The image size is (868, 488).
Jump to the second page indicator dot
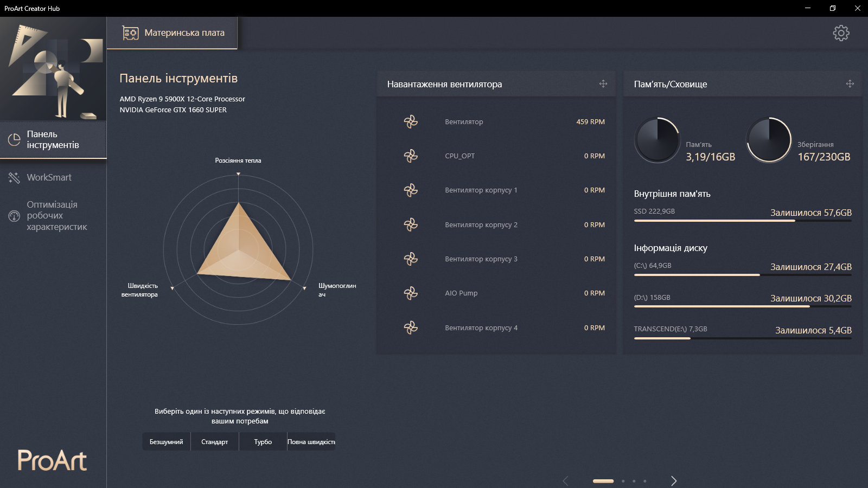coord(623,481)
